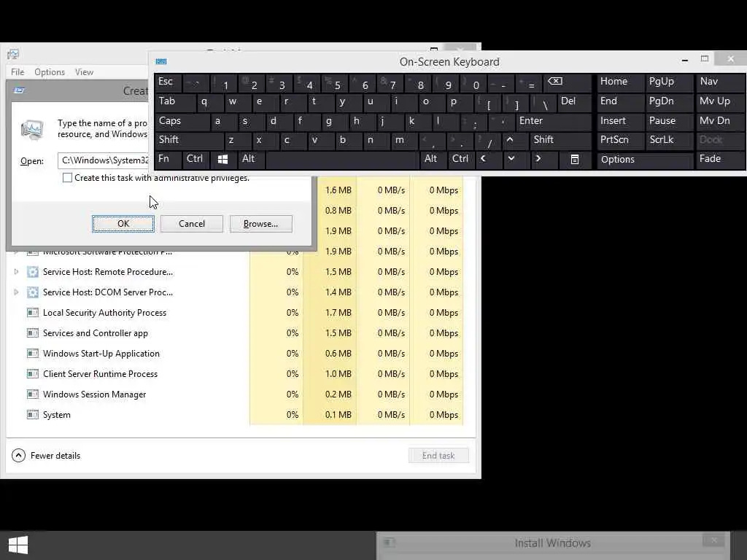Tap the Esc key
The height and width of the screenshot is (560, 747).
click(168, 82)
